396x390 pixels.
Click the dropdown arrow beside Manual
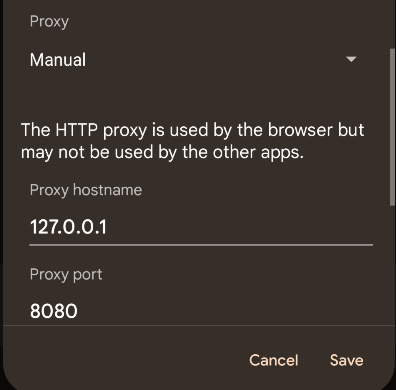pos(351,59)
